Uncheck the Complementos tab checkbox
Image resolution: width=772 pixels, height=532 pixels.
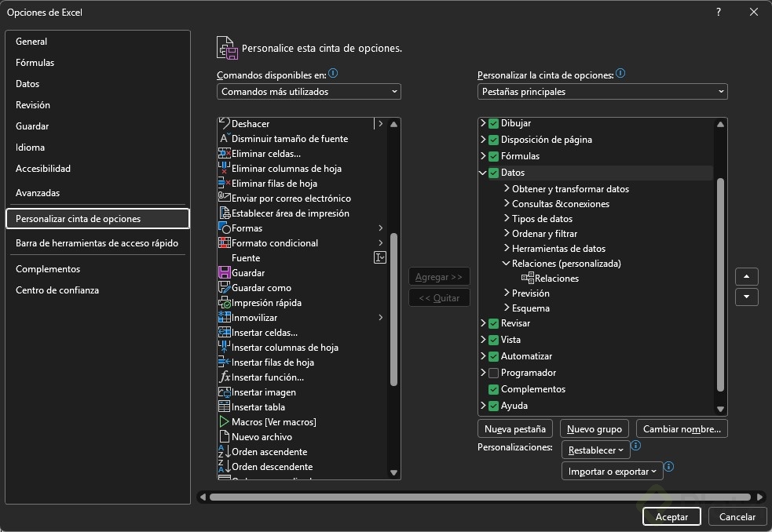coord(493,389)
